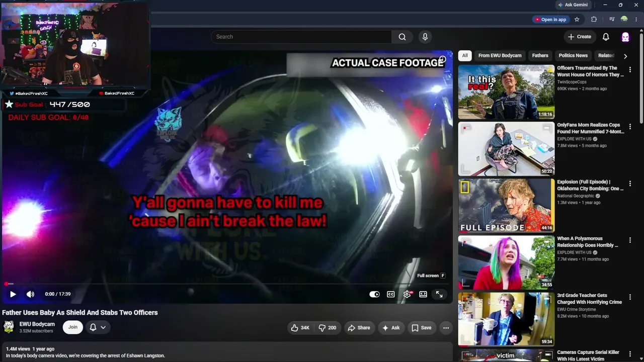Open the EWU Bodycam channel name link

(37, 324)
